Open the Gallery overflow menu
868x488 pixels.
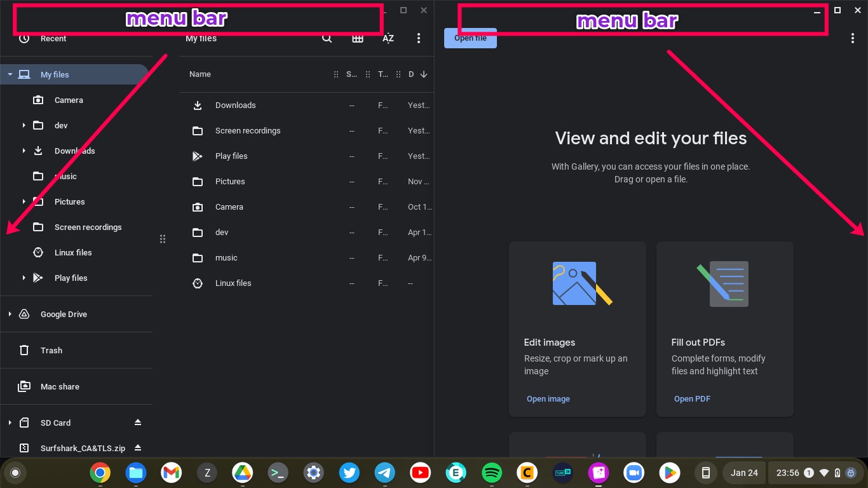[x=853, y=38]
